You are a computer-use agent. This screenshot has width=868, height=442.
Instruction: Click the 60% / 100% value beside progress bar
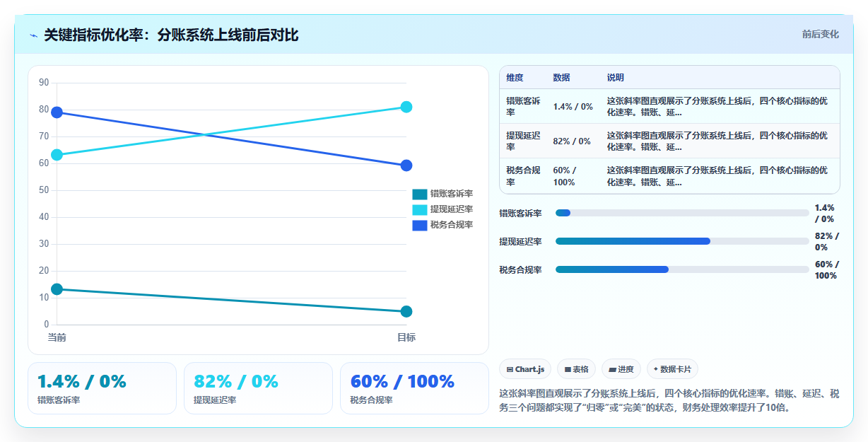click(x=826, y=269)
